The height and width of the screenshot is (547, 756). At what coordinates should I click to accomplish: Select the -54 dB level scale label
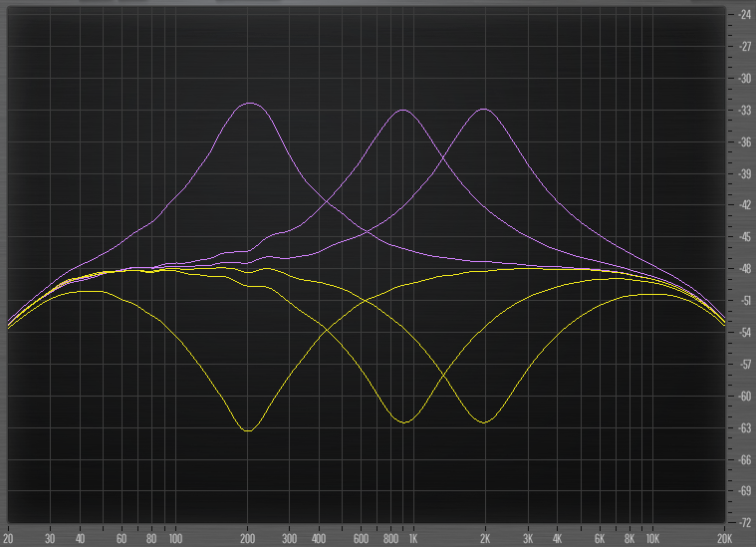(x=745, y=333)
